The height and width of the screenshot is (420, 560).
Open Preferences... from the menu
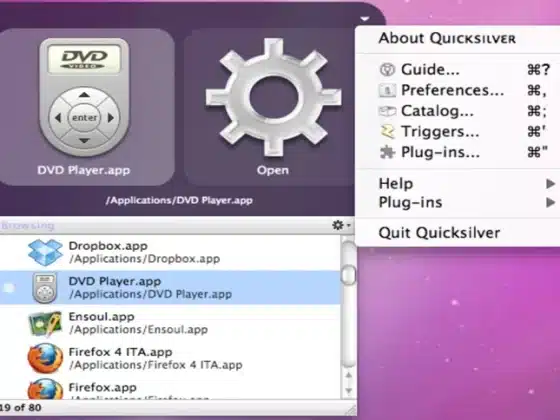coord(458,90)
